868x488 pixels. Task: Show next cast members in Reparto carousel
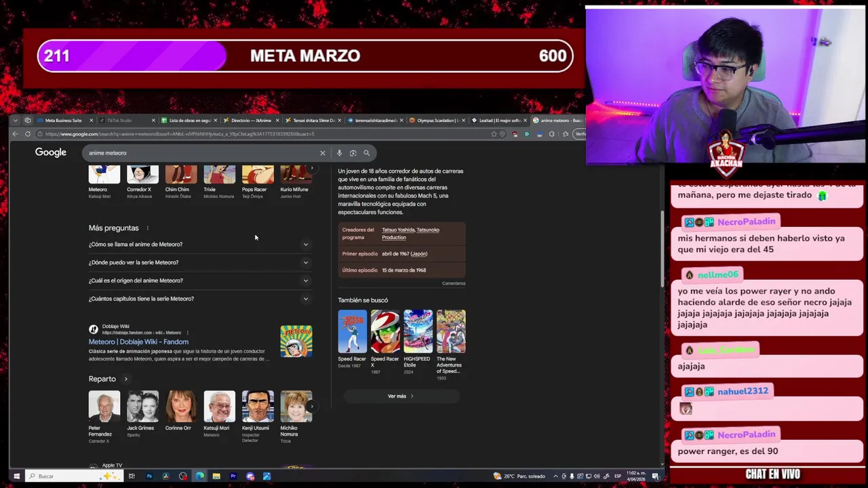point(311,407)
